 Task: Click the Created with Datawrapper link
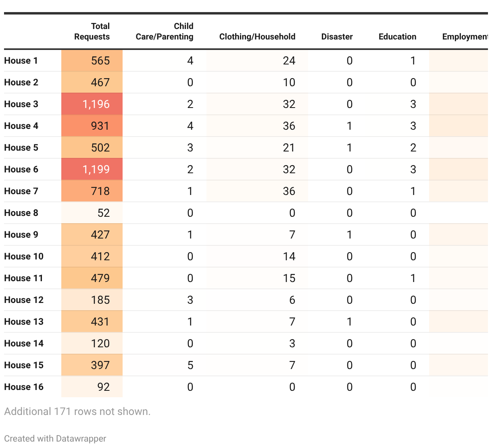click(x=55, y=438)
